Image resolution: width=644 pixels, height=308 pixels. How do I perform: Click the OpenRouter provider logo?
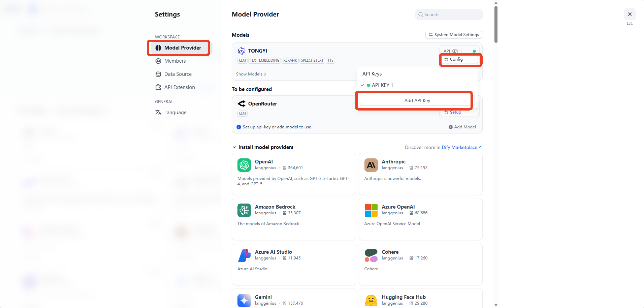point(241,104)
